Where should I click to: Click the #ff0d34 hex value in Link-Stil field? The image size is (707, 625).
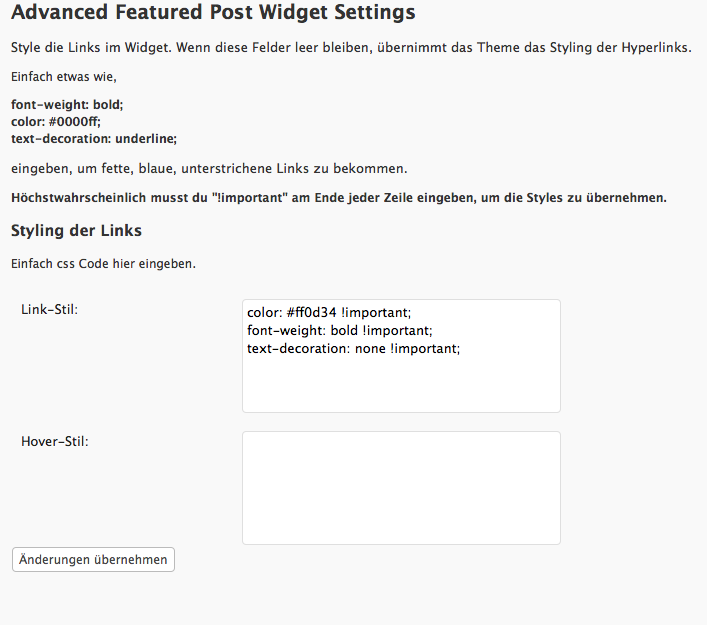pyautogui.click(x=312, y=313)
